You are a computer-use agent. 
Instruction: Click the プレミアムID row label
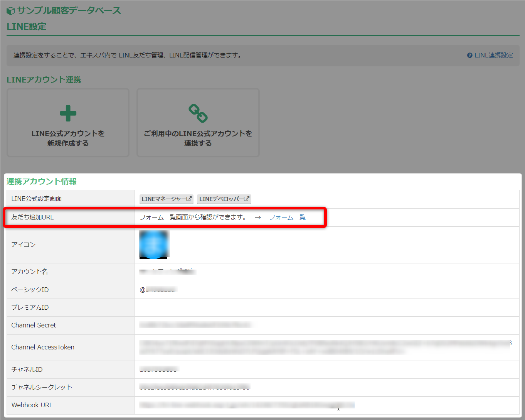pos(30,307)
